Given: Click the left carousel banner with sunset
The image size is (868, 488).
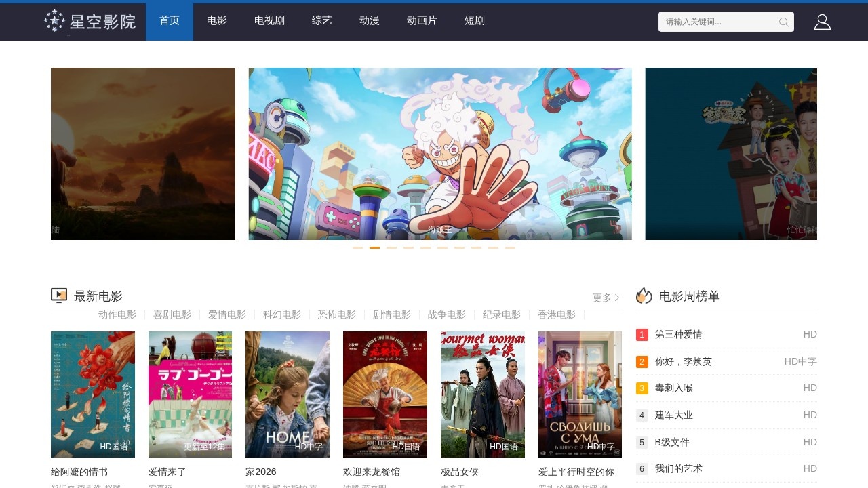Looking at the screenshot, I should [x=143, y=154].
